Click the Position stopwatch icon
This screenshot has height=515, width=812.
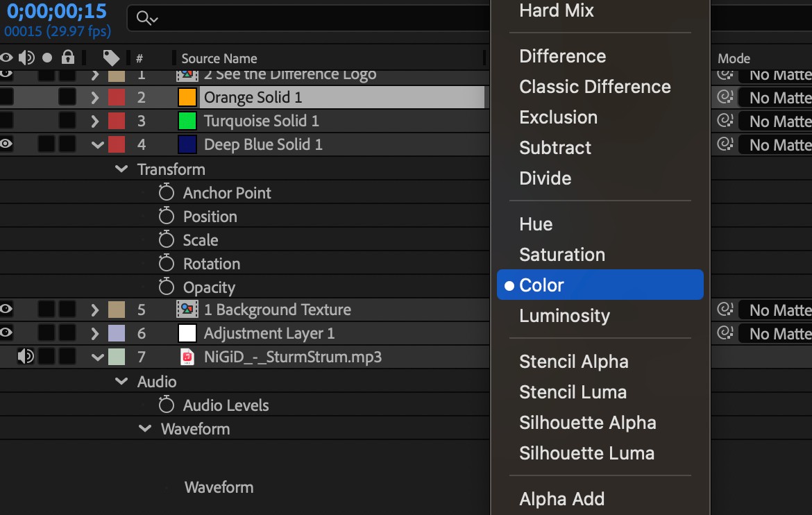[x=166, y=217]
